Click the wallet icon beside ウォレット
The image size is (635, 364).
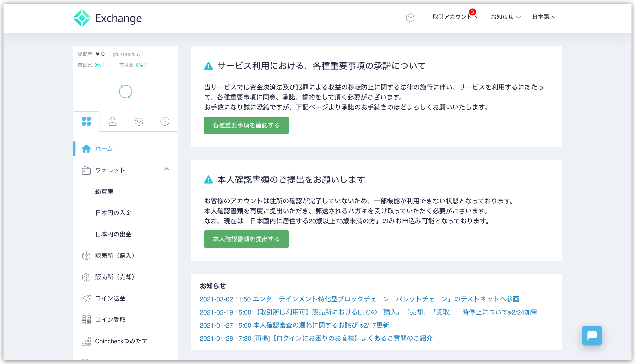click(86, 170)
